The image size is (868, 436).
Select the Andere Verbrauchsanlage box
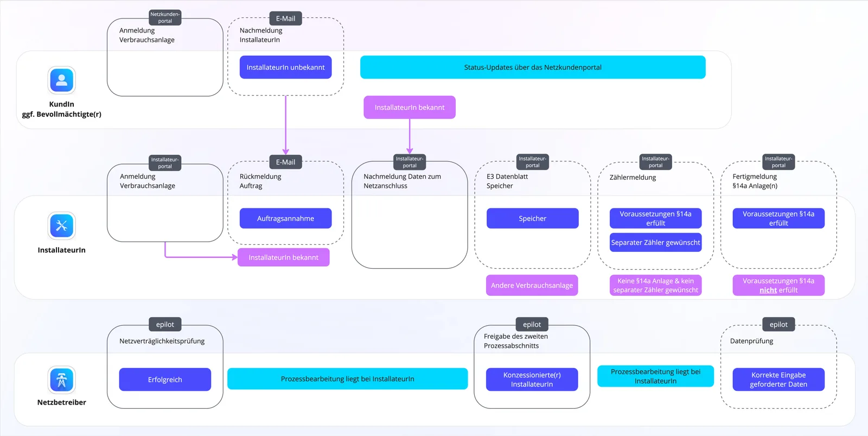532,286
